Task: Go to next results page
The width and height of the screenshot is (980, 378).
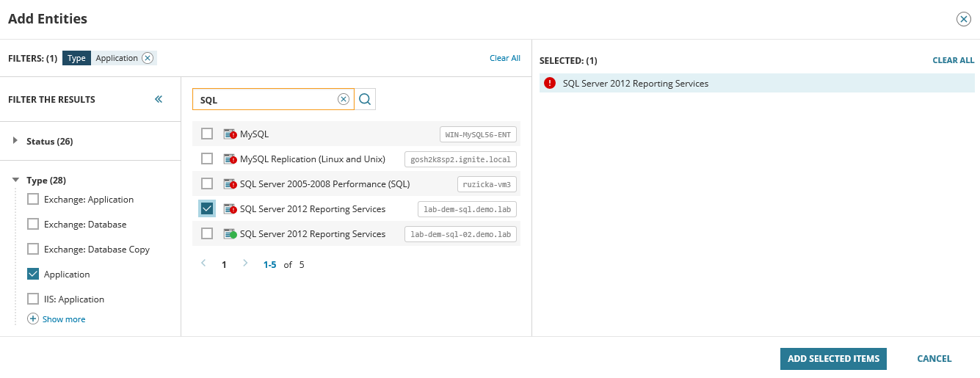Action: (245, 263)
